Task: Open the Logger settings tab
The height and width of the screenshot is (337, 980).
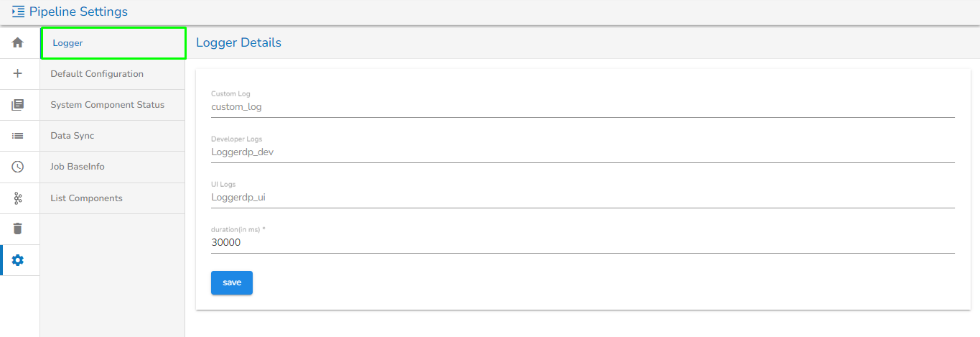Action: tap(113, 43)
